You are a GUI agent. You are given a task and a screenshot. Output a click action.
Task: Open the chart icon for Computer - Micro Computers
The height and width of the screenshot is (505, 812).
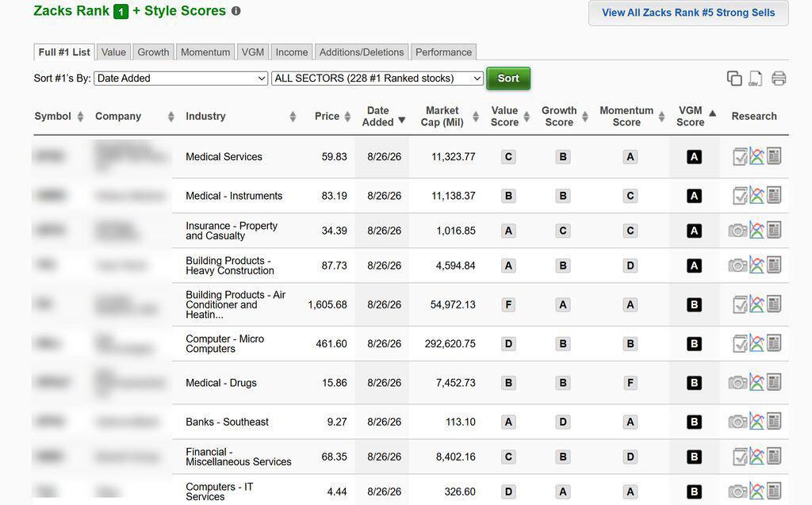[756, 343]
